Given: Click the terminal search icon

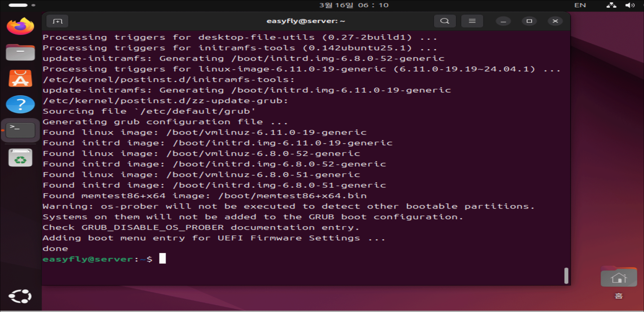Looking at the screenshot, I should click(445, 21).
